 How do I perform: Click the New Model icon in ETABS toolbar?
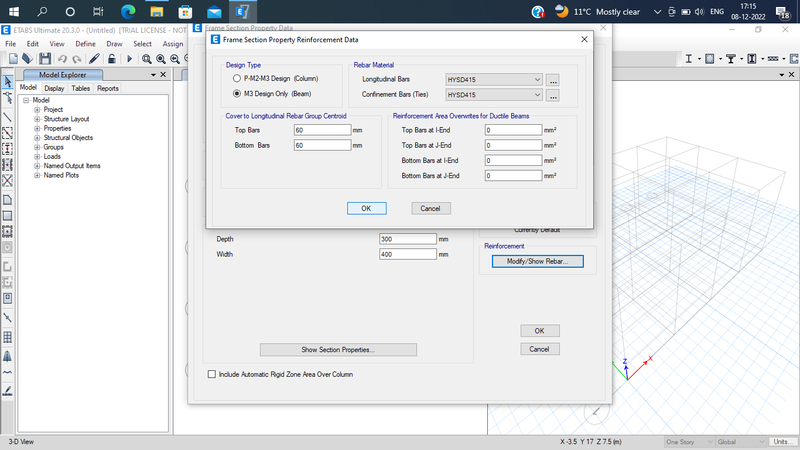click(x=13, y=59)
